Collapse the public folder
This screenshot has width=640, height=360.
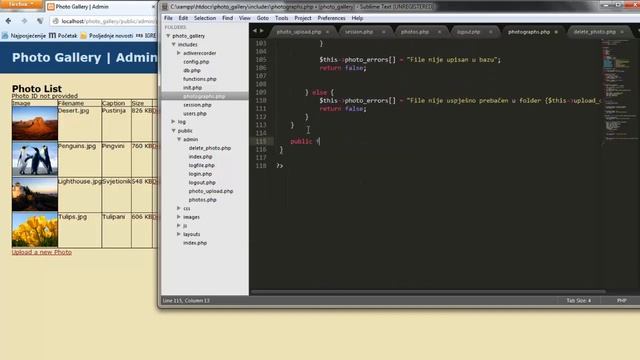[173, 131]
